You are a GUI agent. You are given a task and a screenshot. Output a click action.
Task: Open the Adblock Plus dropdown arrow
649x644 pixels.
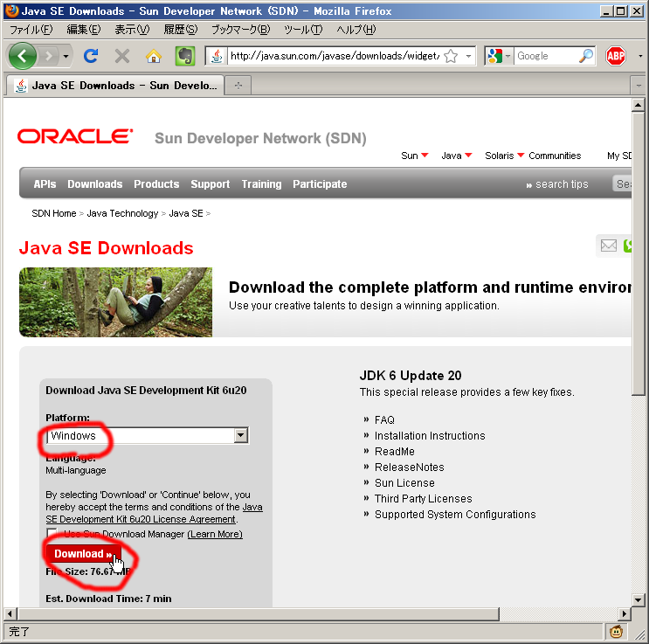(640, 56)
